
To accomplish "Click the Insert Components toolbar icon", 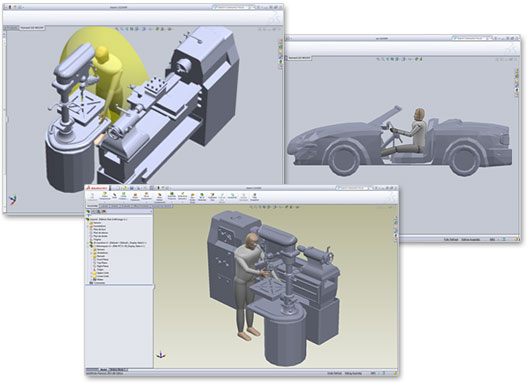I will coord(105,196).
